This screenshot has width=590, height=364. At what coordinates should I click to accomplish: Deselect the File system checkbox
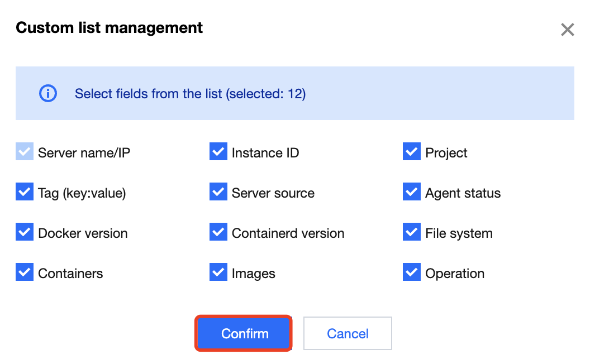412,232
